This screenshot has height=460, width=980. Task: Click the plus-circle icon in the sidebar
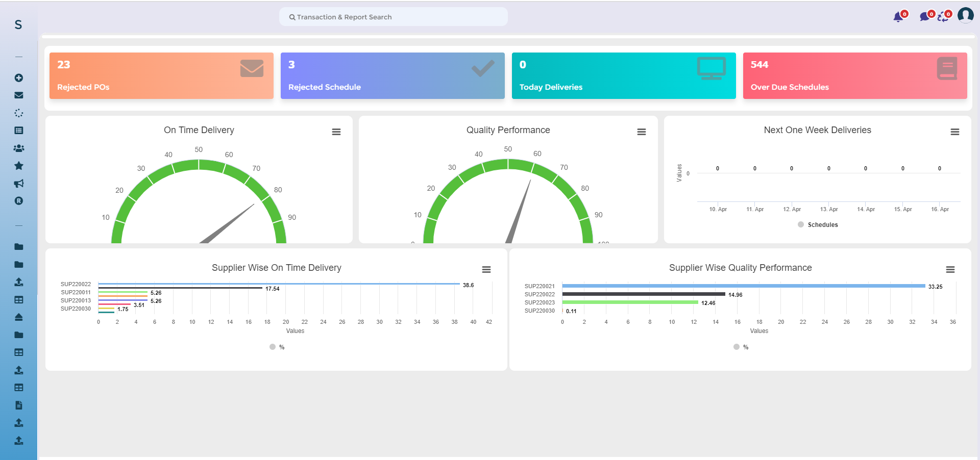coord(19,78)
